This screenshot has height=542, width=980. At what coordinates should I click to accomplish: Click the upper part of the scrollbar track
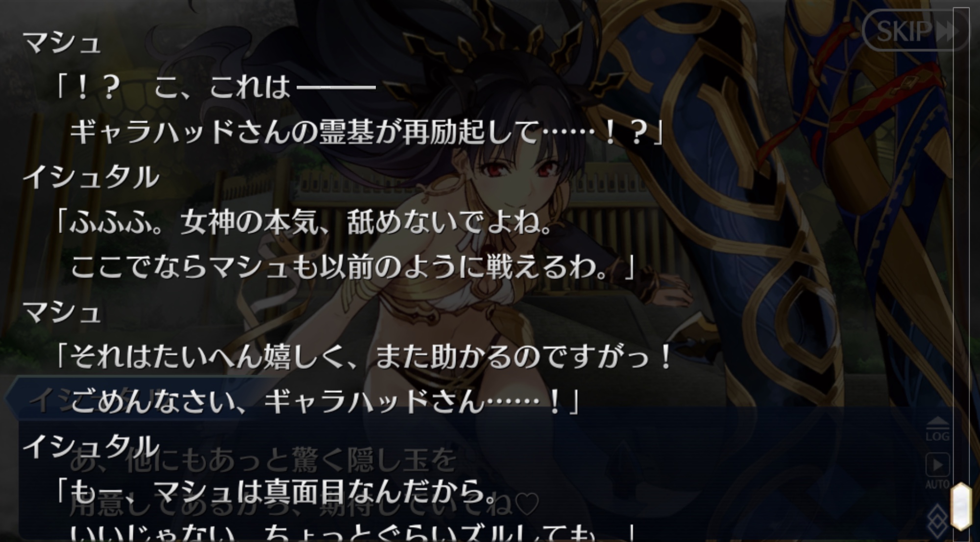960,196
